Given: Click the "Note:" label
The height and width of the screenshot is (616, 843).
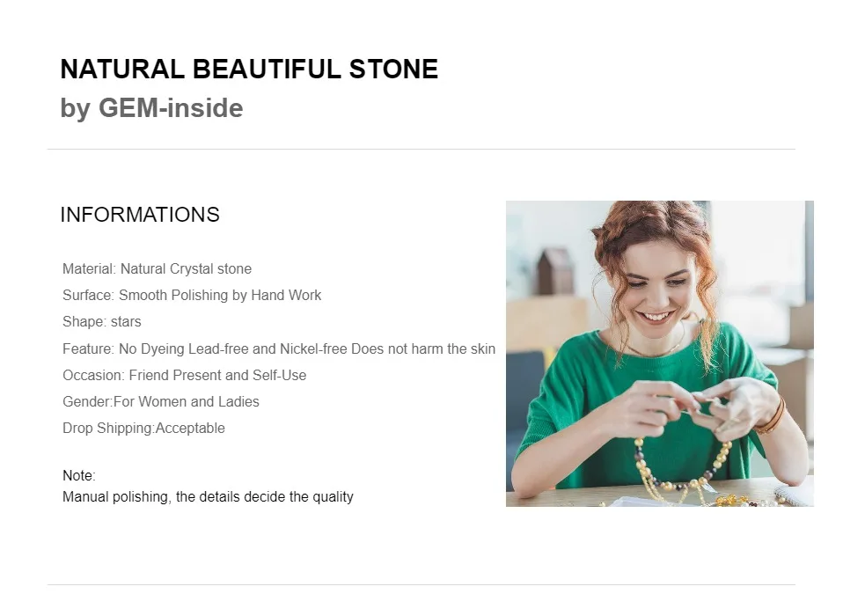Looking at the screenshot, I should [x=79, y=476].
